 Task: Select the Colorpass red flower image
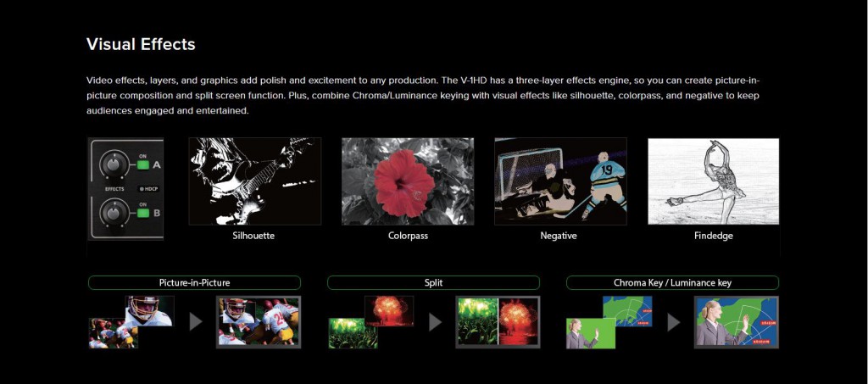(407, 181)
